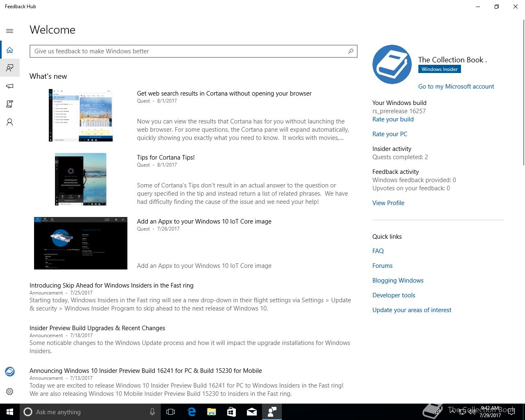The height and width of the screenshot is (420, 525).
Task: Open the Developer tools quick link
Action: coord(394,295)
